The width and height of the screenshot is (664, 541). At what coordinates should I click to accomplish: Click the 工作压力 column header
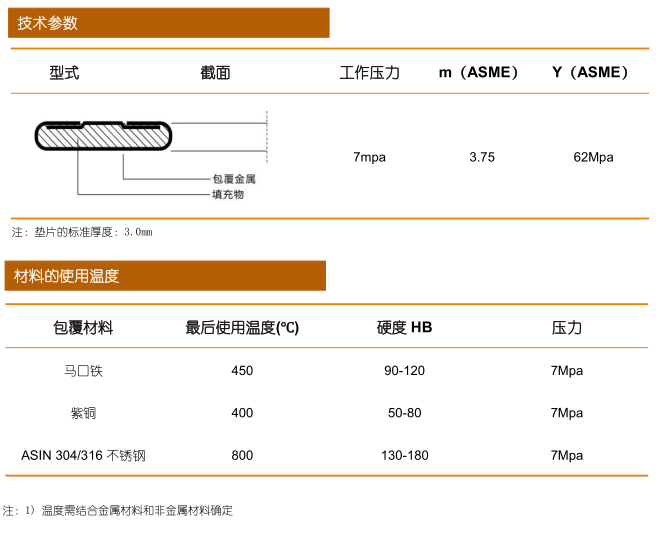click(x=369, y=72)
